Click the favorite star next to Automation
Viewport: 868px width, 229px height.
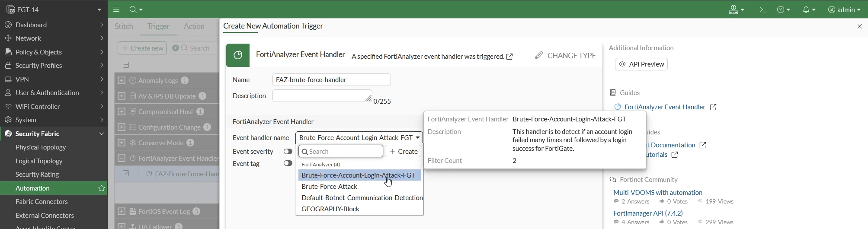tap(102, 188)
